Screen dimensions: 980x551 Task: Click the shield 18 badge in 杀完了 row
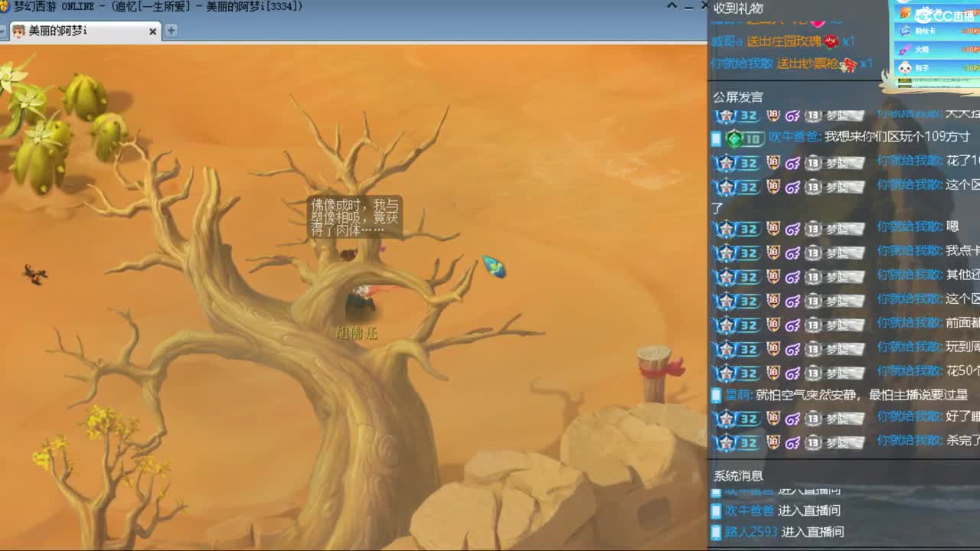[x=773, y=442]
